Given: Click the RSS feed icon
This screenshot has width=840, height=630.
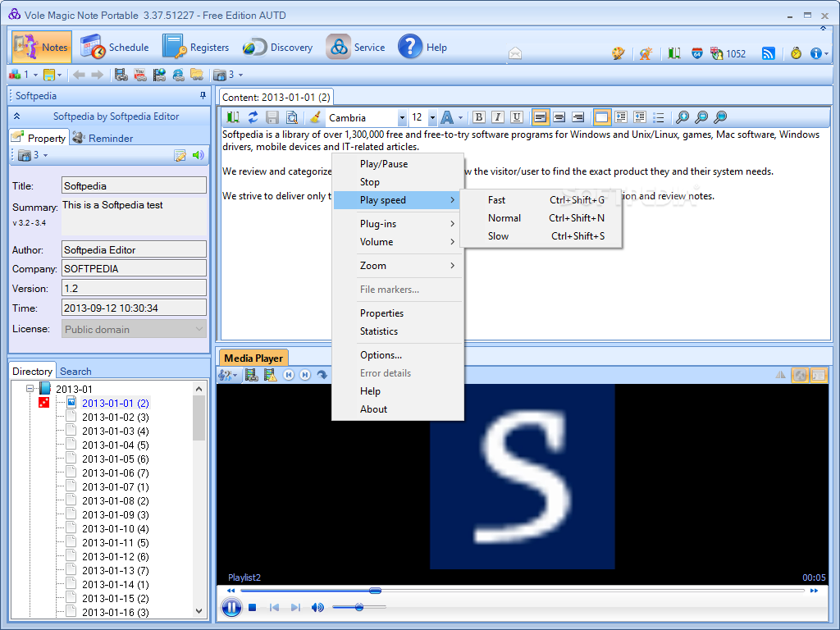Looking at the screenshot, I should (x=768, y=53).
